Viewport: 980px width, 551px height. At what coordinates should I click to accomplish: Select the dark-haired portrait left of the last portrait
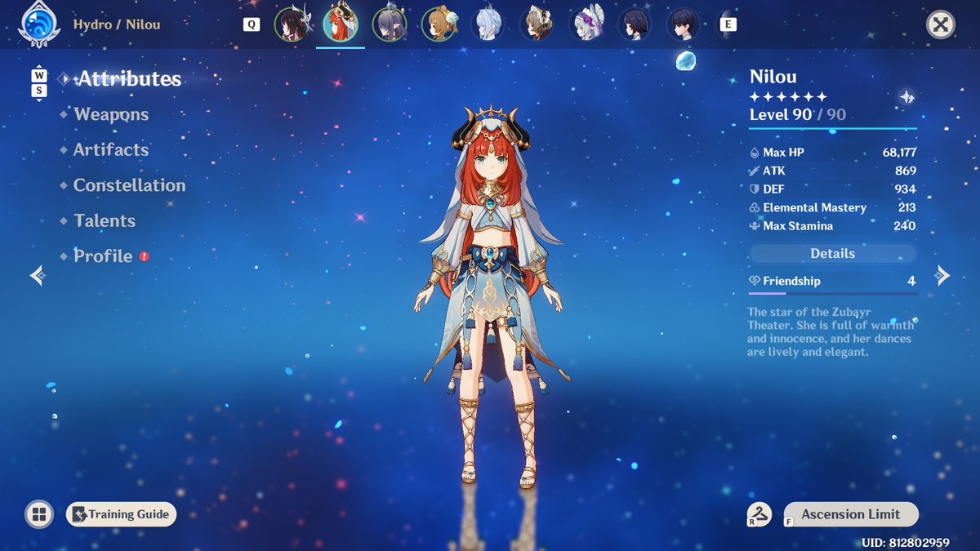635,24
